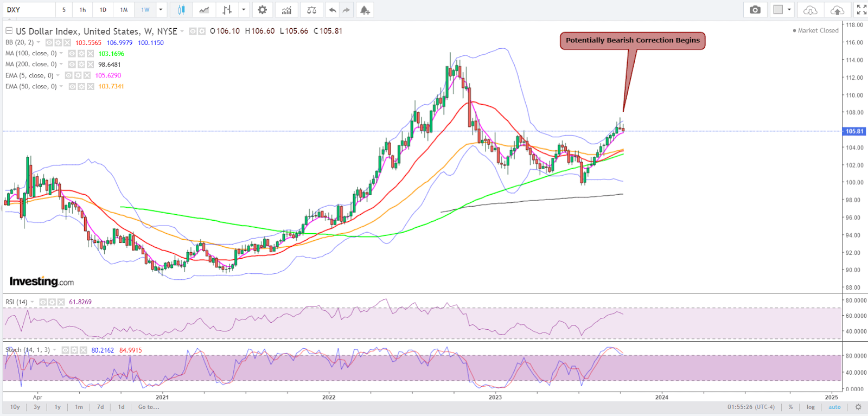Open the bar style dropdown arrow

point(244,10)
